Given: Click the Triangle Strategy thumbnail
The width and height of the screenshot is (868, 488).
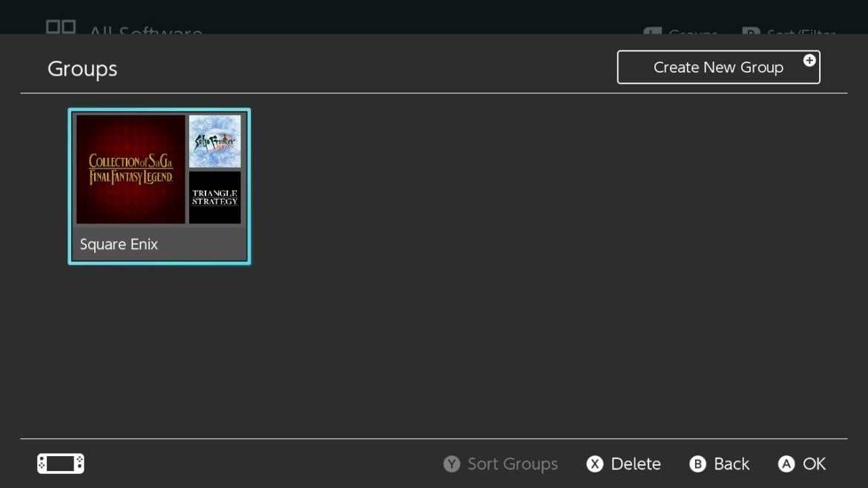Looking at the screenshot, I should (x=214, y=197).
